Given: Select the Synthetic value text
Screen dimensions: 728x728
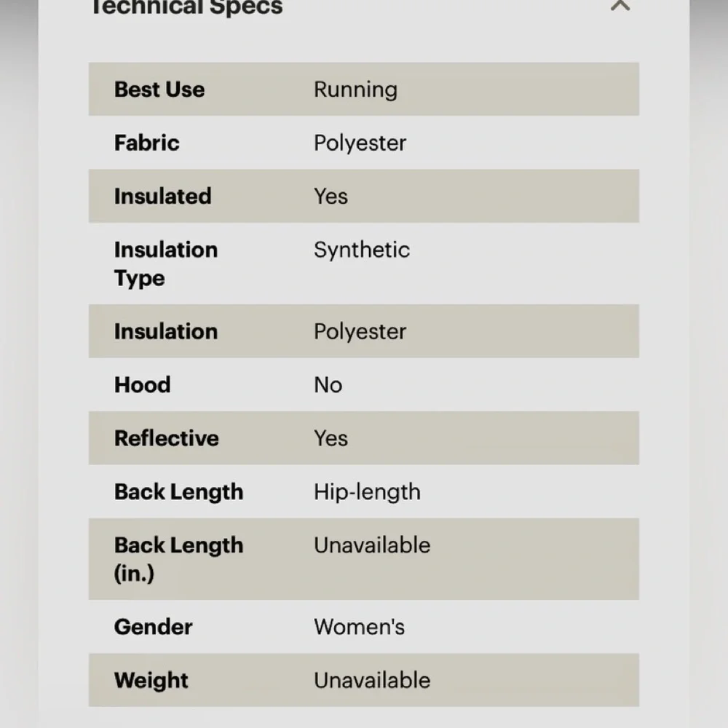Looking at the screenshot, I should tap(362, 250).
